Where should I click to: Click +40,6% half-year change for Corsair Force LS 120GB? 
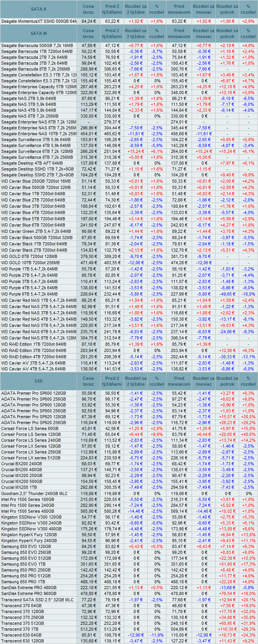pos(248,434)
